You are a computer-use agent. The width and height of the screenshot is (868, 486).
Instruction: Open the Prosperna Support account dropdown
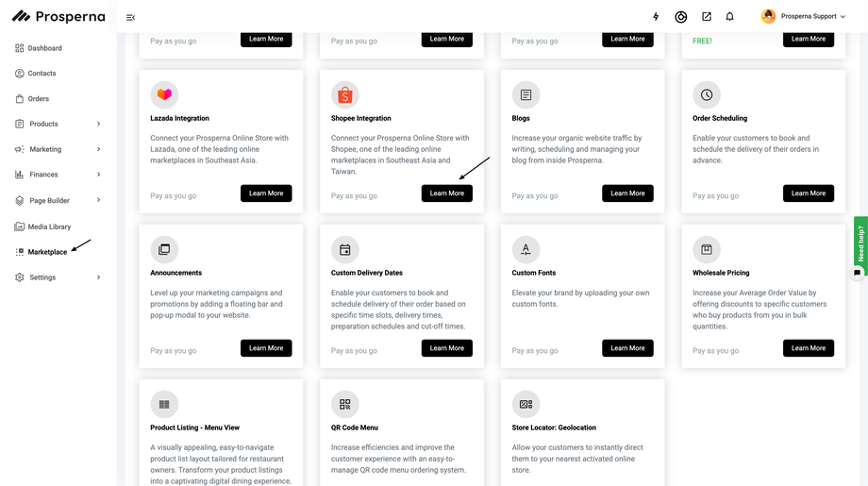tap(802, 17)
